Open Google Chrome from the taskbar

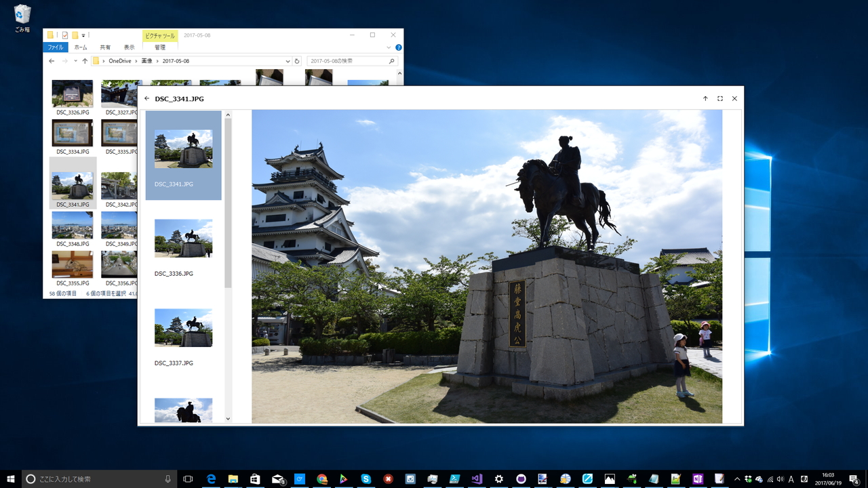pyautogui.click(x=321, y=479)
